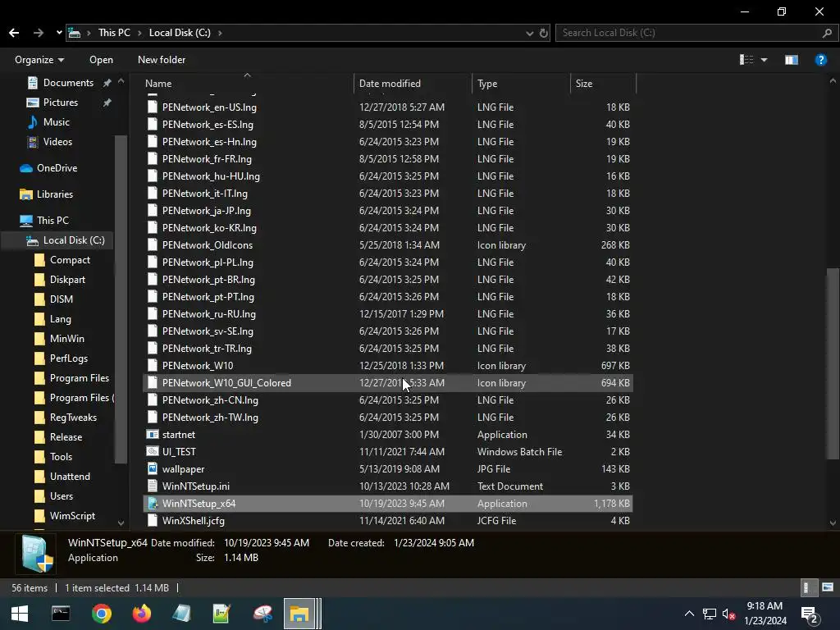Open the Compact folder in sidebar
Screen dimensions: 840x630
(70, 260)
